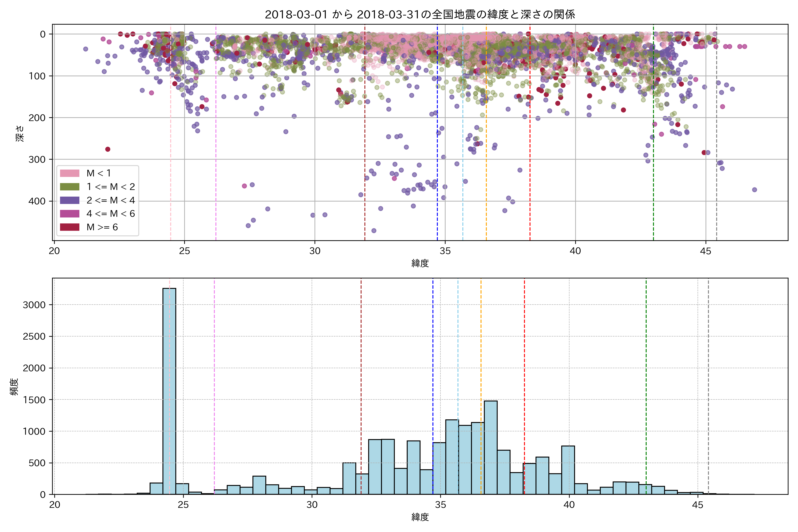Click the 緯度 label under the histogram
The width and height of the screenshot is (798, 532).
pos(420,517)
